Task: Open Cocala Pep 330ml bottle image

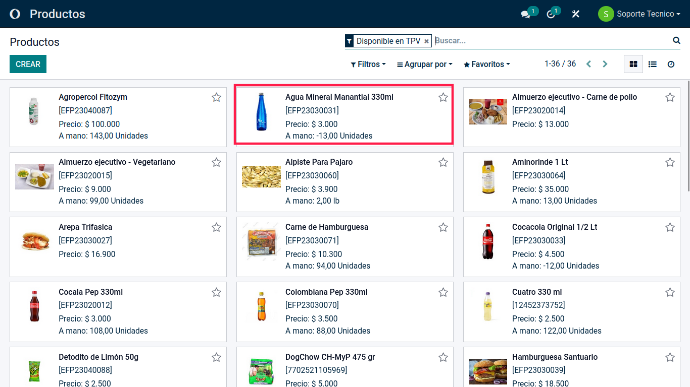Action: click(x=34, y=306)
